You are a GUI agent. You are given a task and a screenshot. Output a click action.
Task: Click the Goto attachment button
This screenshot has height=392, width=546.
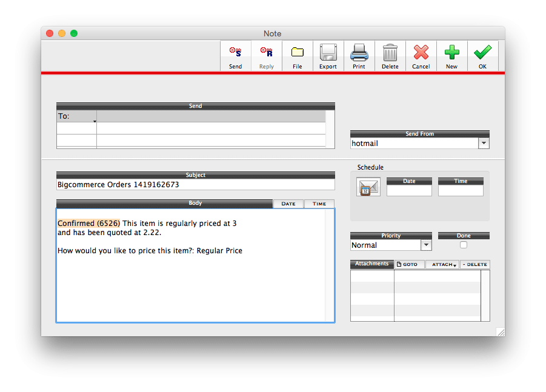pyautogui.click(x=410, y=265)
